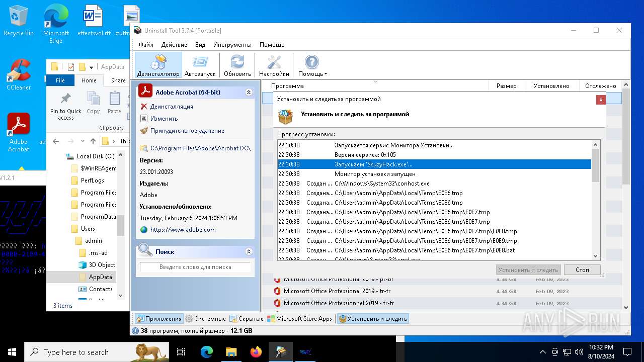
Task: Click the Paste icon in Explorer ribbon
Action: (114, 103)
